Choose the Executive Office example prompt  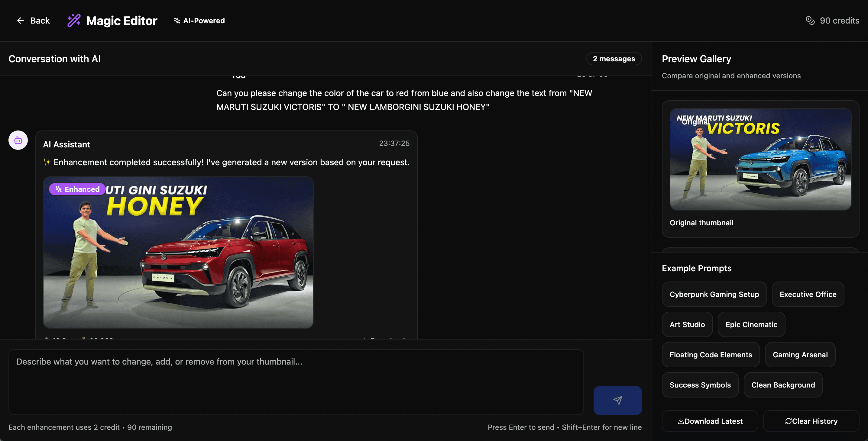click(x=808, y=294)
